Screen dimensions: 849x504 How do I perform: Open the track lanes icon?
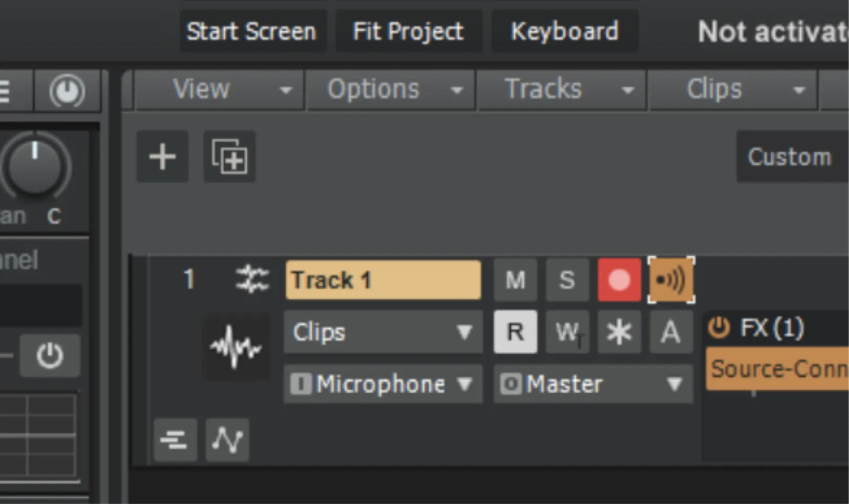[x=175, y=440]
